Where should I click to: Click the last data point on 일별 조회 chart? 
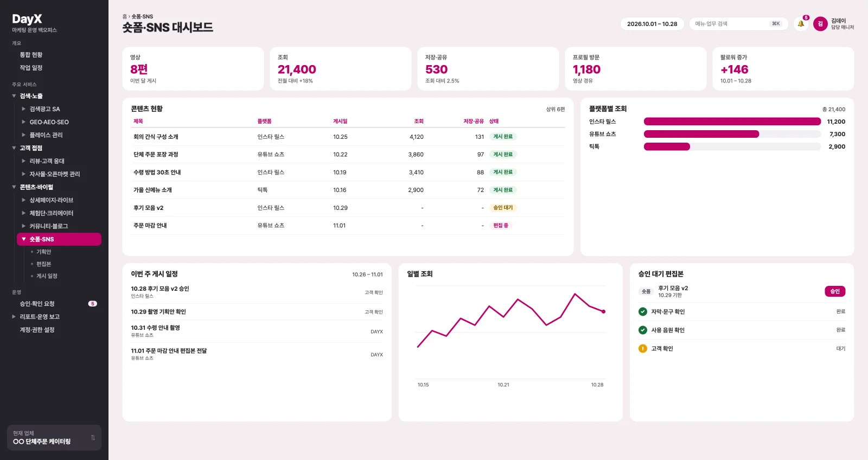pos(603,311)
